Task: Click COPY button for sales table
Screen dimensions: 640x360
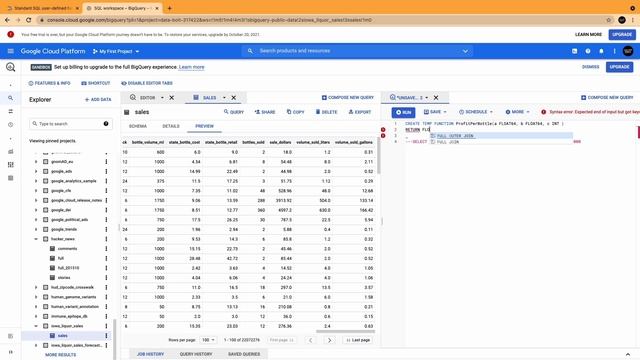Action: click(296, 112)
